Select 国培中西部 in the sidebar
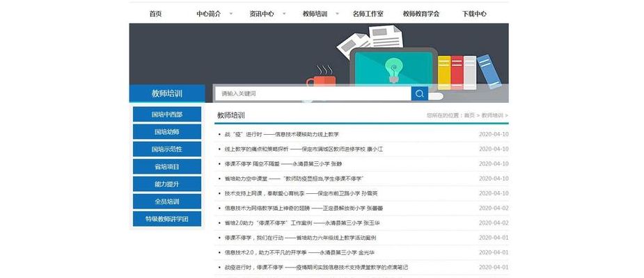Viewport: 644px width, 278px height. coord(167,115)
